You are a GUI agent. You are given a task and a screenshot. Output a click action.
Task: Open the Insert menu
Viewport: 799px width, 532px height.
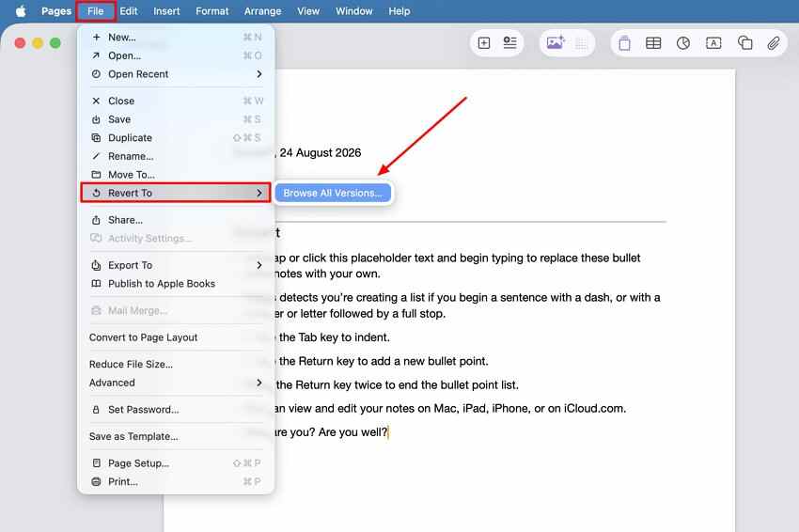tap(166, 11)
